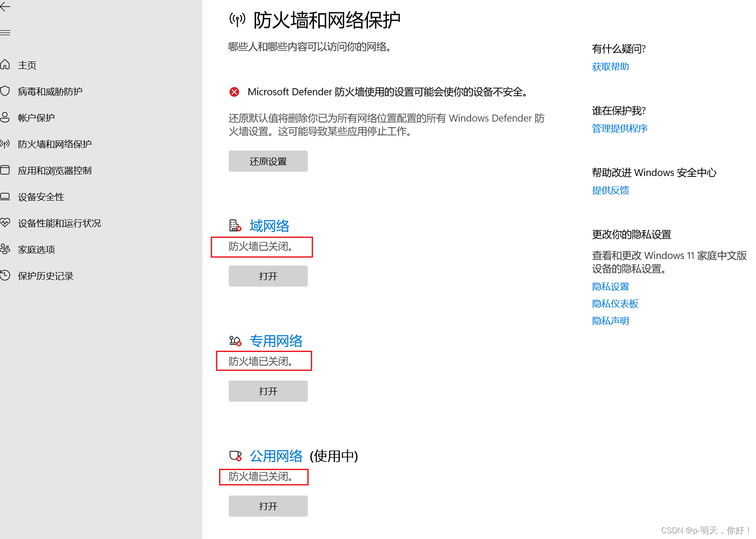The width and height of the screenshot is (756, 539).
Task: Click the Microsoft Defender warning message text
Action: [x=388, y=92]
